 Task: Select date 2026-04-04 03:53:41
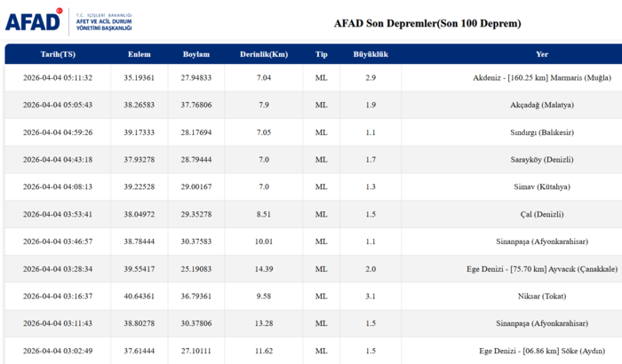(58, 215)
